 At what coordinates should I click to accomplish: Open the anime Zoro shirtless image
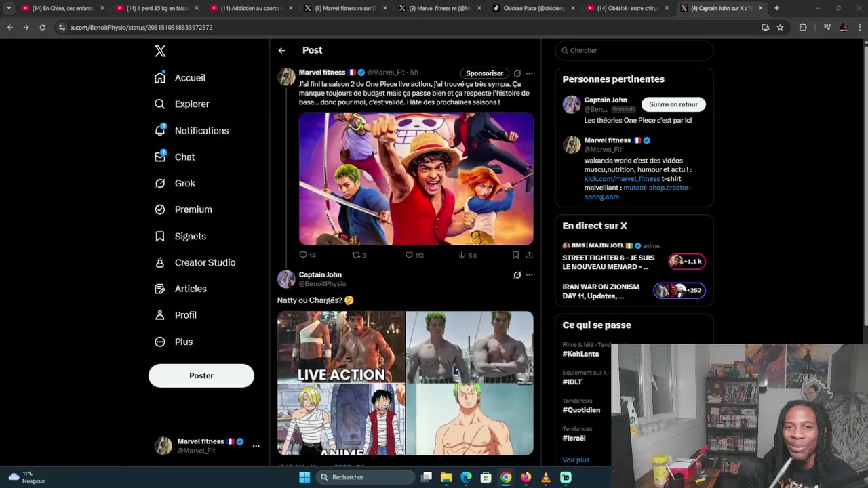point(470,420)
